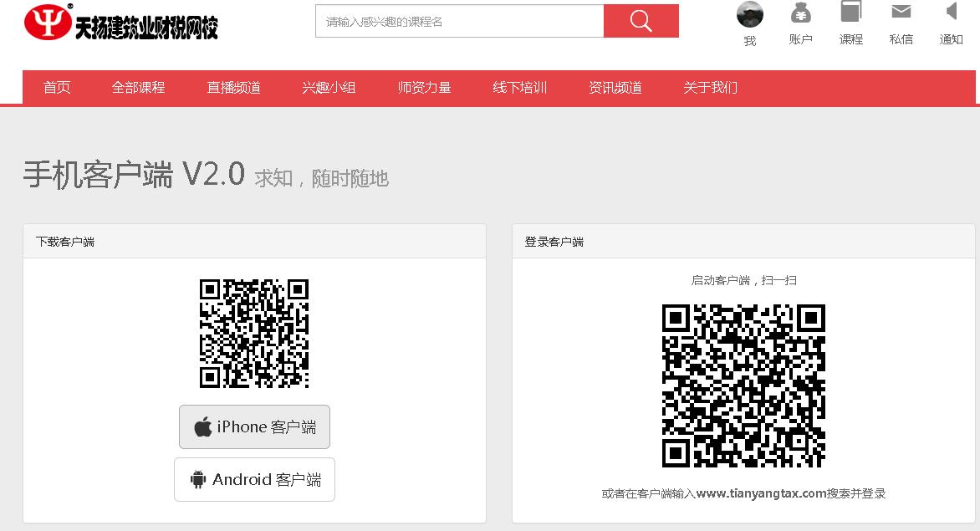Click the iPhone 客户端 download button

click(254, 427)
